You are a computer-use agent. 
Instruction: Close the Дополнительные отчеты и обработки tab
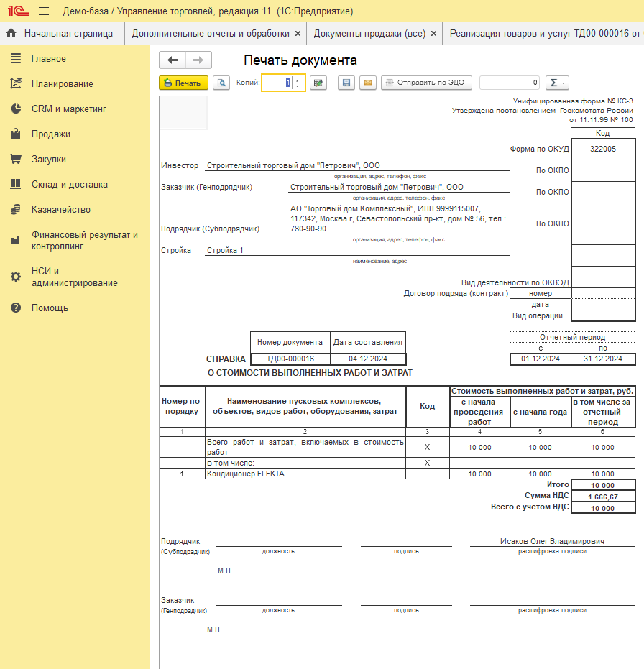(x=298, y=33)
